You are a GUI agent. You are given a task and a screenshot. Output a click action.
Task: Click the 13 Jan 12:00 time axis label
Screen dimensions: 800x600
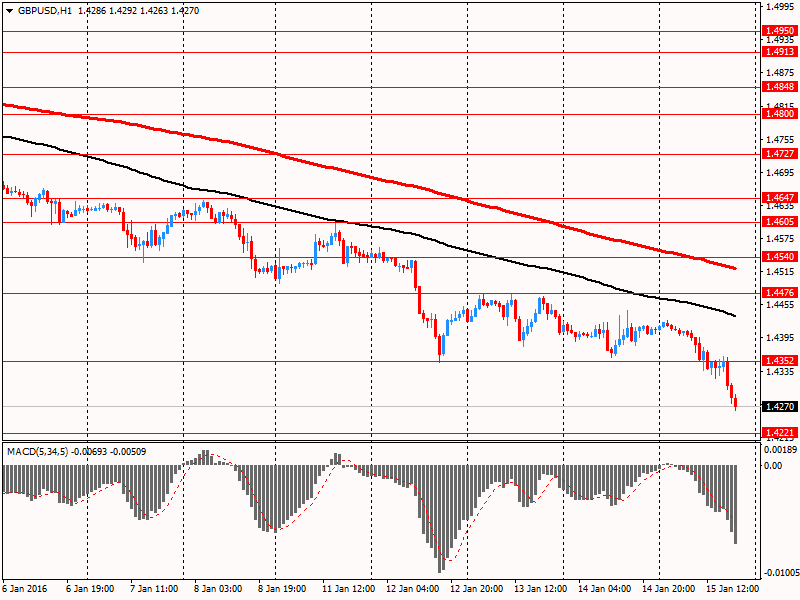pos(540,589)
